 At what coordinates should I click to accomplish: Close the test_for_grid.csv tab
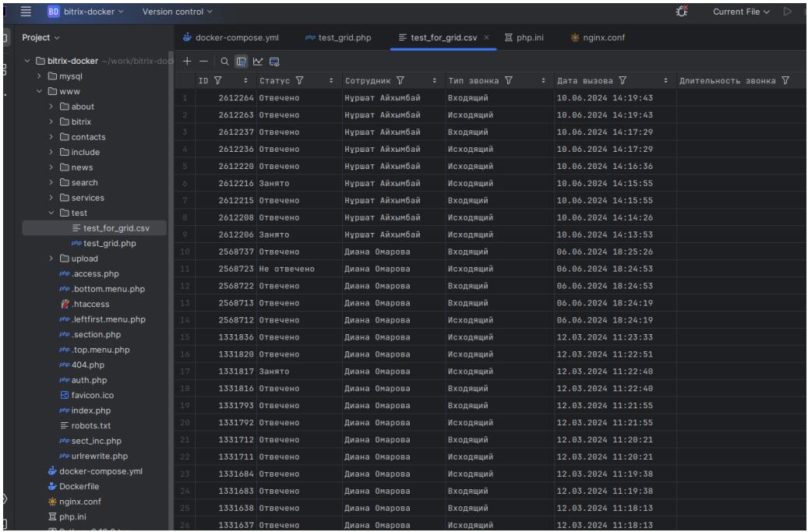pos(487,37)
